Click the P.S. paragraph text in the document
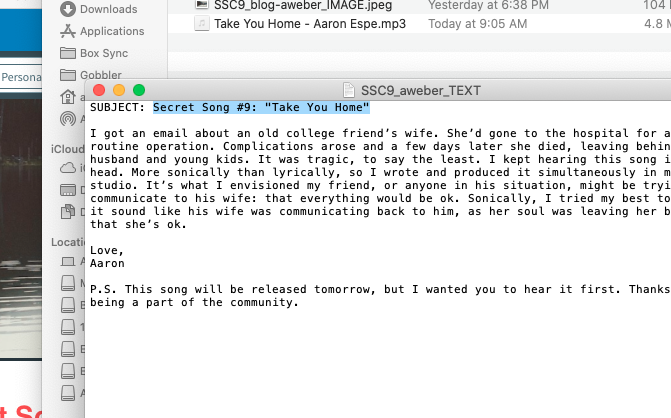The height and width of the screenshot is (418, 671). (x=380, y=296)
